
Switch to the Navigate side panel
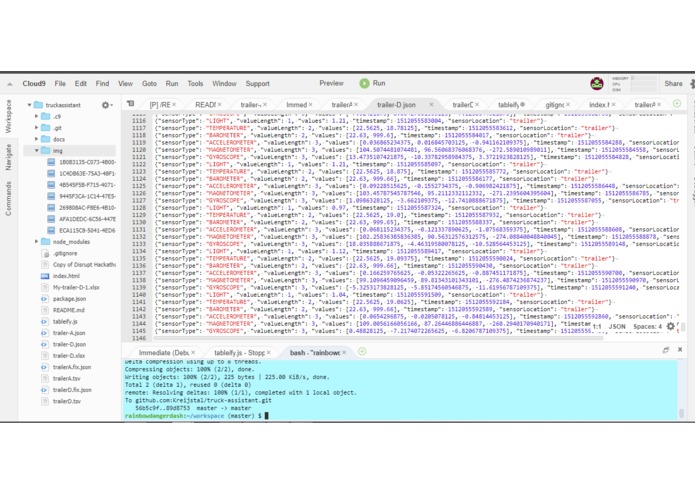(8, 157)
